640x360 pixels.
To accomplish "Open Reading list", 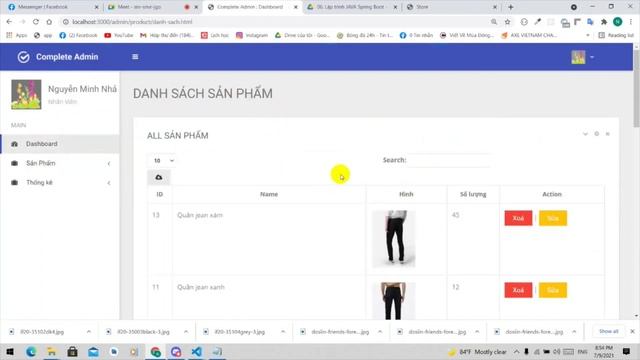I will 616,36.
